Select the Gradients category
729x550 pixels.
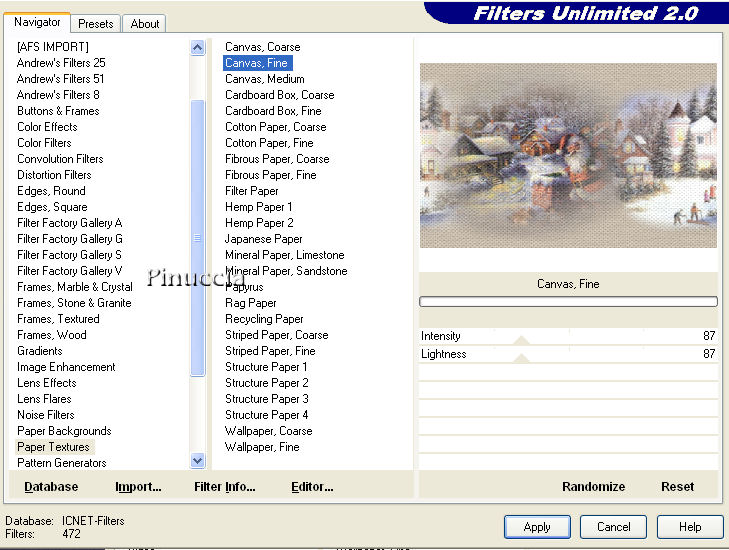click(x=40, y=351)
